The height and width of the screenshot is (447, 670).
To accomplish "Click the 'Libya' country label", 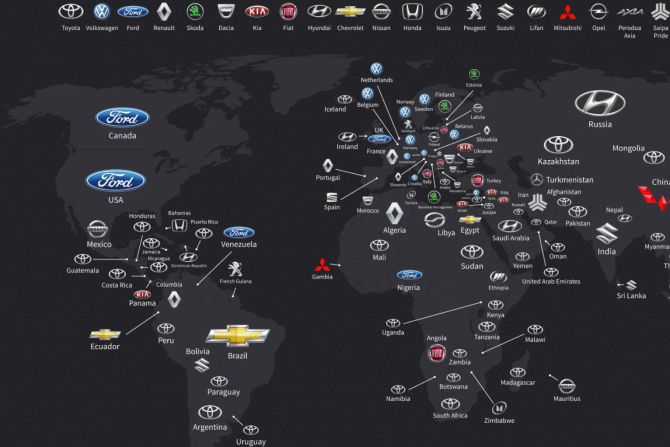I will [446, 233].
